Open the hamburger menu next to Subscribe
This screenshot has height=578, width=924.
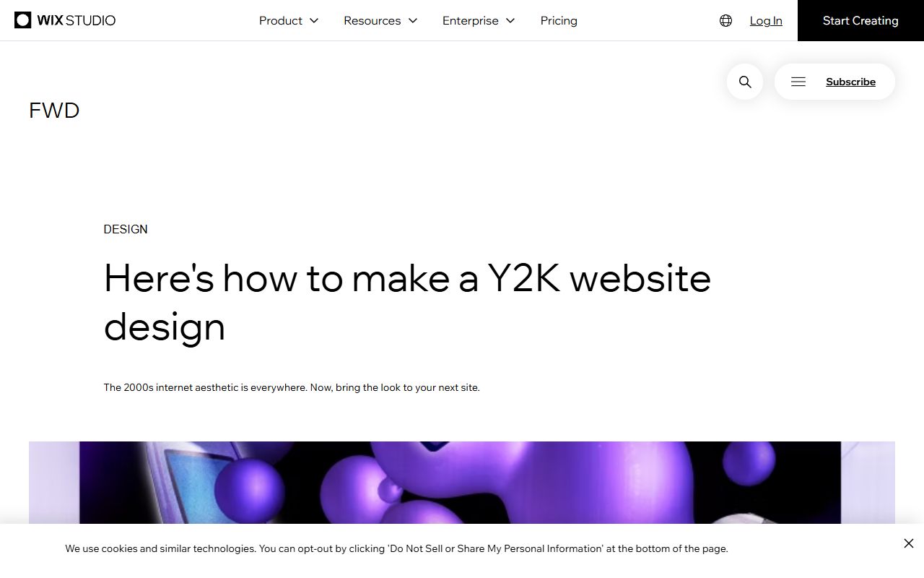click(798, 82)
